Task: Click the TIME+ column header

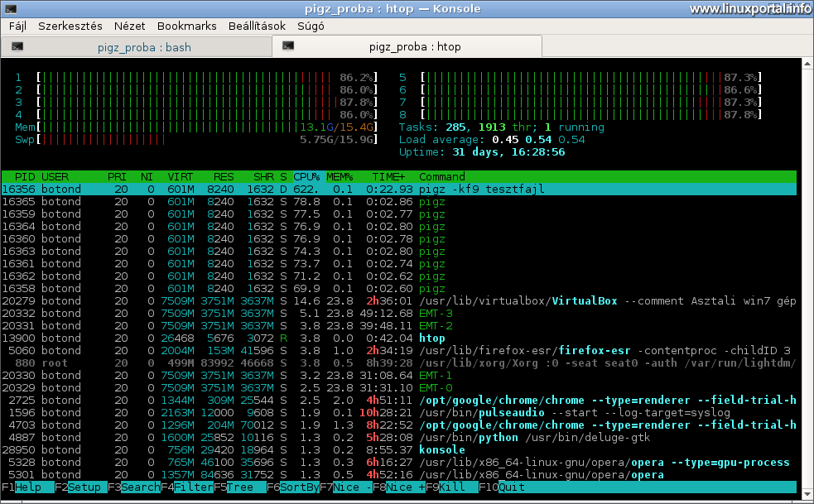Action: pyautogui.click(x=389, y=177)
